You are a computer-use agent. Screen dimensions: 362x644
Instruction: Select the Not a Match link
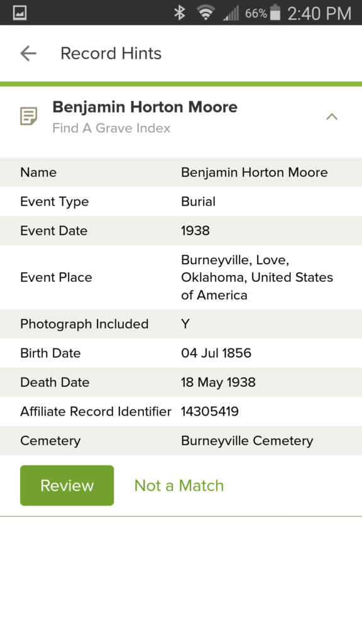point(179,486)
